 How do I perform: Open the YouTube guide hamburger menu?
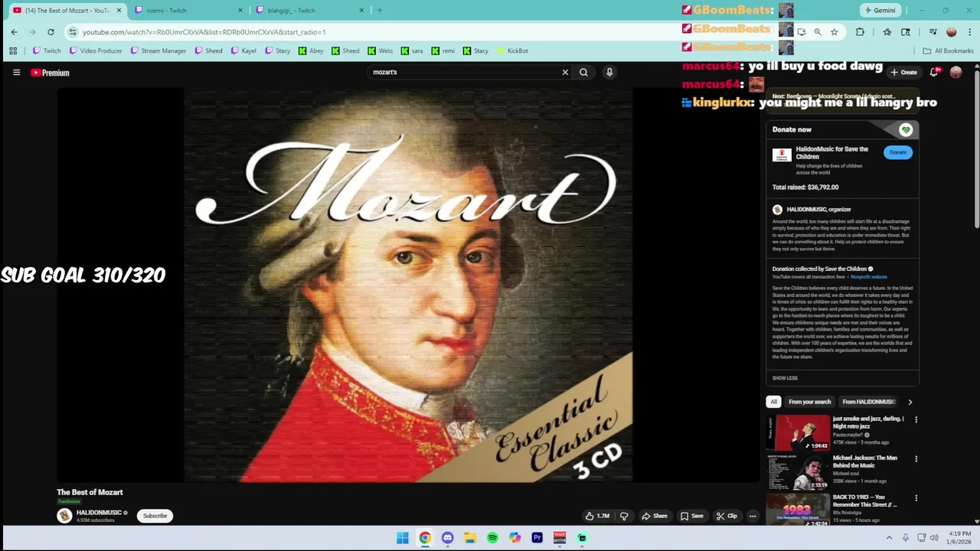[16, 73]
